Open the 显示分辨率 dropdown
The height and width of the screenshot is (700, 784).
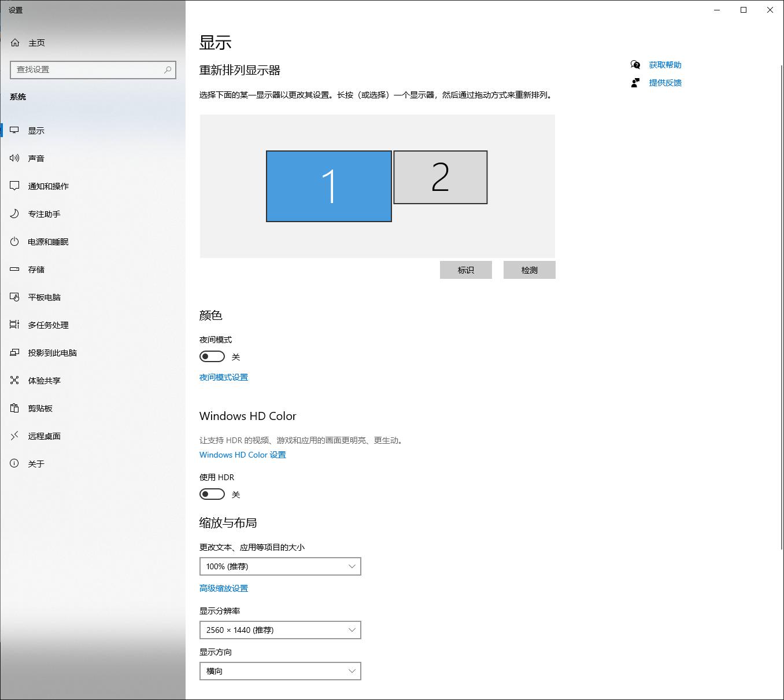pyautogui.click(x=280, y=630)
